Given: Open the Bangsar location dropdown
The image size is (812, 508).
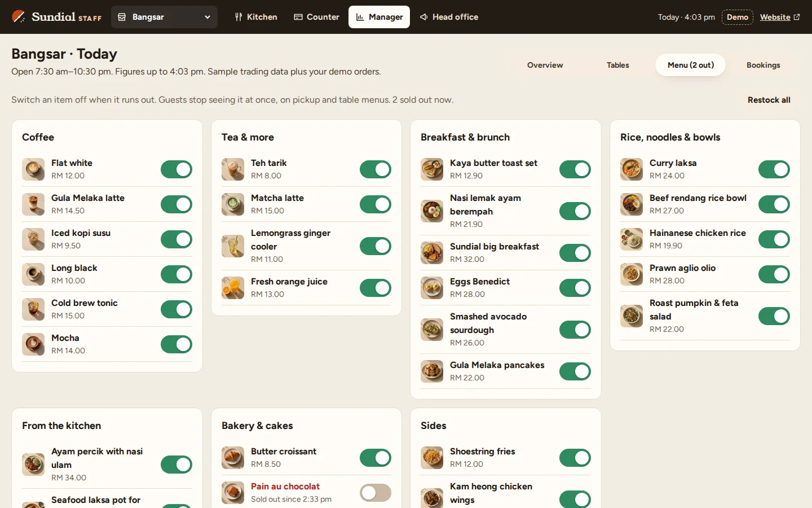Looking at the screenshot, I should click(164, 17).
